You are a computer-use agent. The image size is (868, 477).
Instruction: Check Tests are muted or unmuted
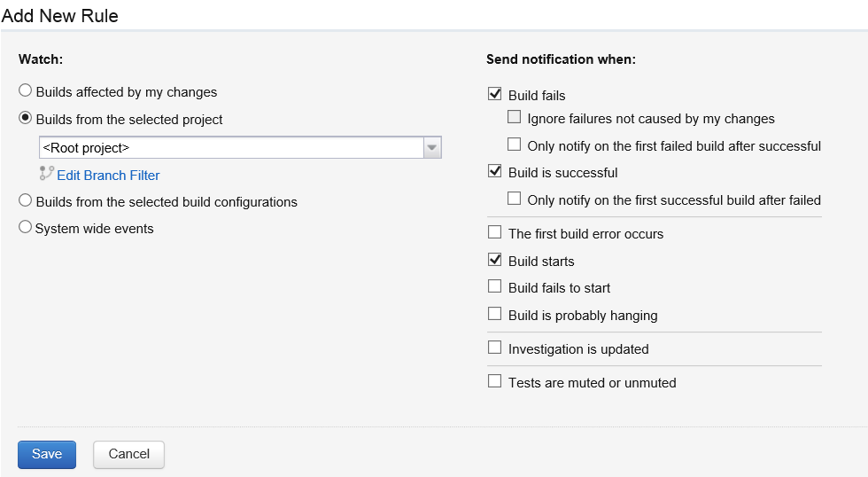tap(494, 381)
